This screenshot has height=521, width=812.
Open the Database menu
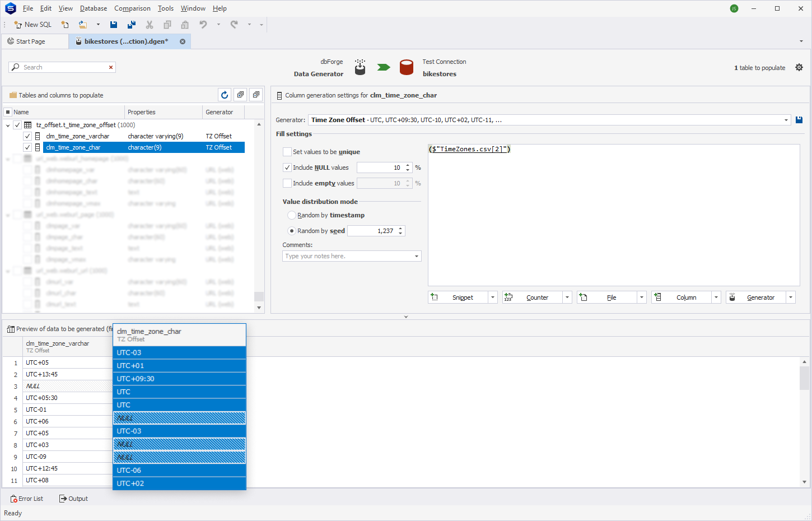94,8
